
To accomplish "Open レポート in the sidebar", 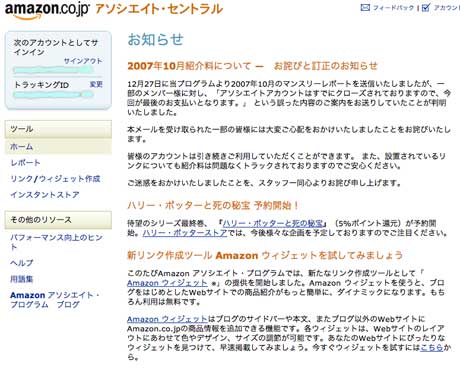I will [x=25, y=163].
